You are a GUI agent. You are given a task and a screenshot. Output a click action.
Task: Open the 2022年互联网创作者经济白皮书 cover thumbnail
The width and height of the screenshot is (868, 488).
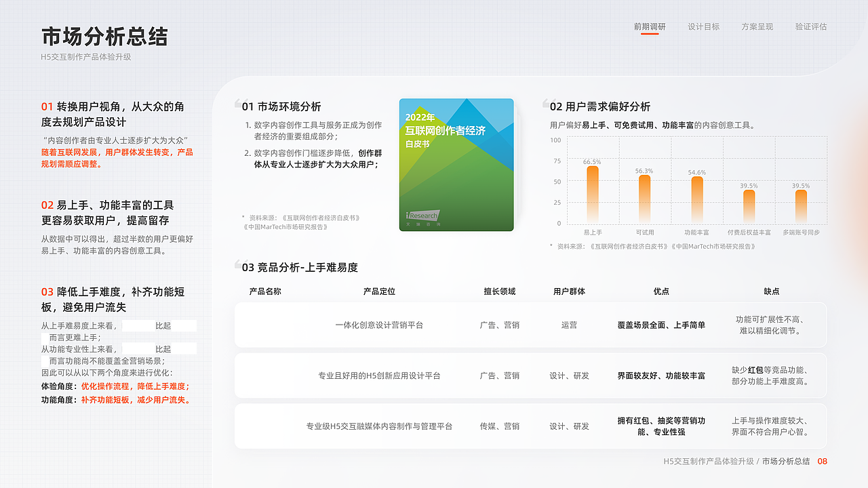pyautogui.click(x=456, y=165)
